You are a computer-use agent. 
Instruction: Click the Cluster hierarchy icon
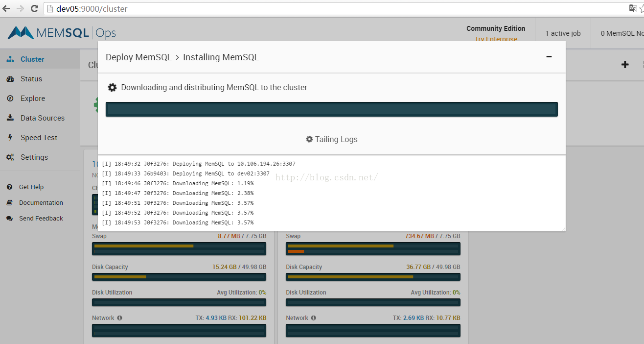pyautogui.click(x=10, y=59)
